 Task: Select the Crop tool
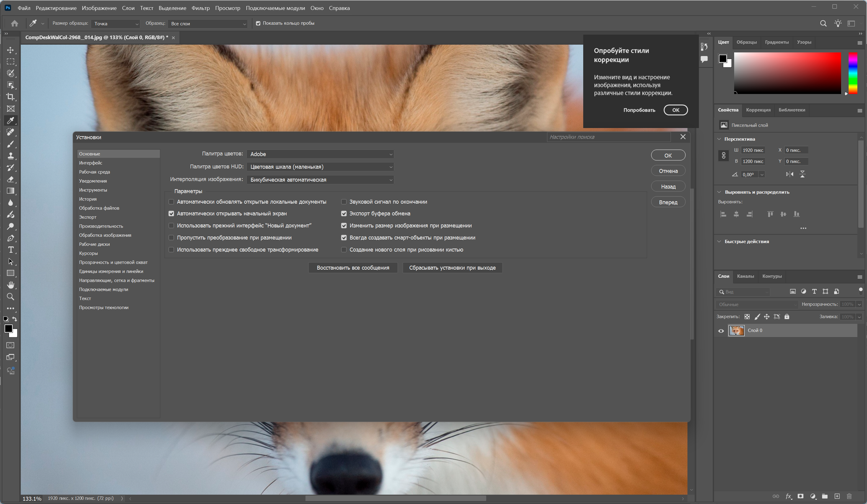11,97
